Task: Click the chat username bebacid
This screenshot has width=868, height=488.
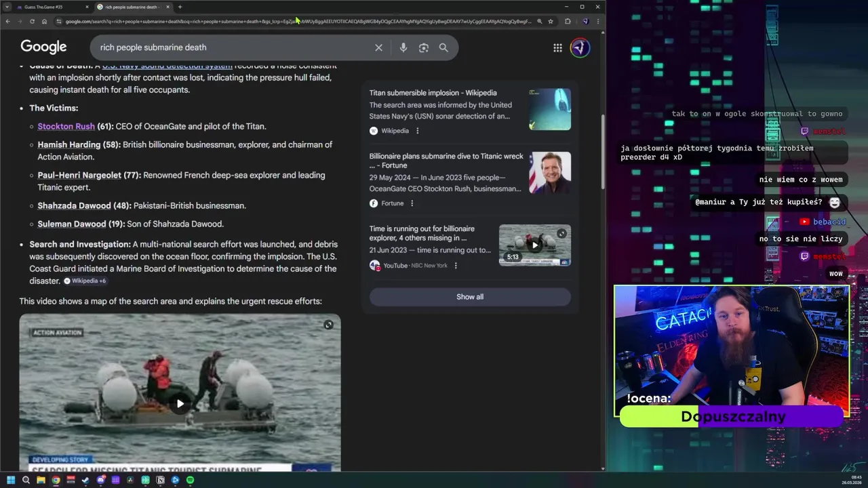Action: click(x=829, y=222)
